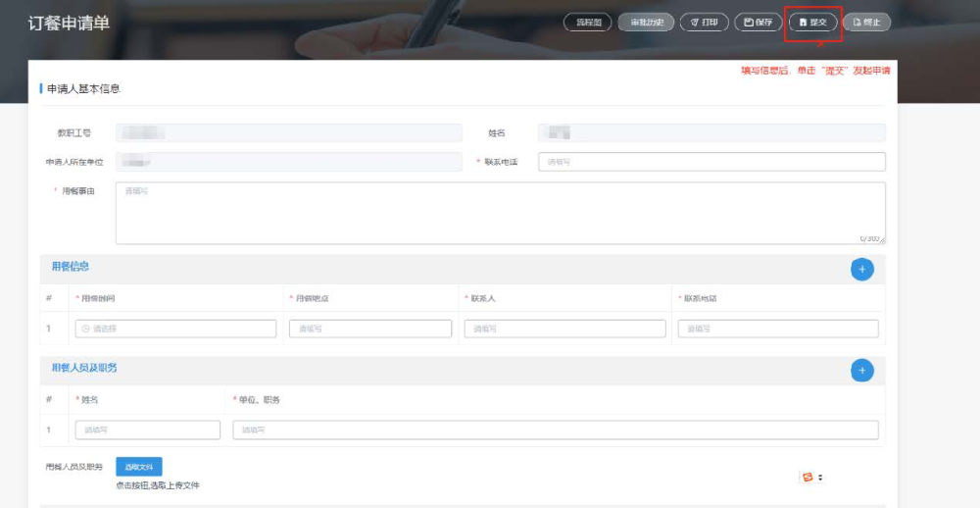The width and height of the screenshot is (980, 508).
Task: Click the Sogou input method icon
Action: (x=808, y=477)
